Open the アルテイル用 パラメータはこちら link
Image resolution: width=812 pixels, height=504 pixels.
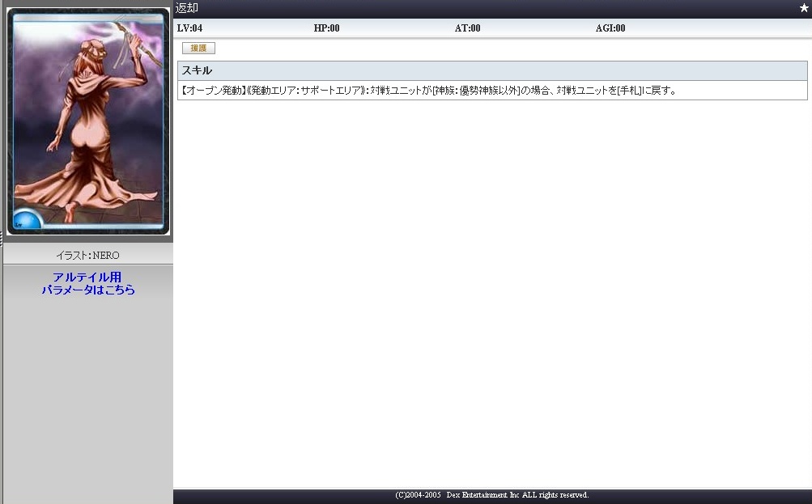point(87,284)
